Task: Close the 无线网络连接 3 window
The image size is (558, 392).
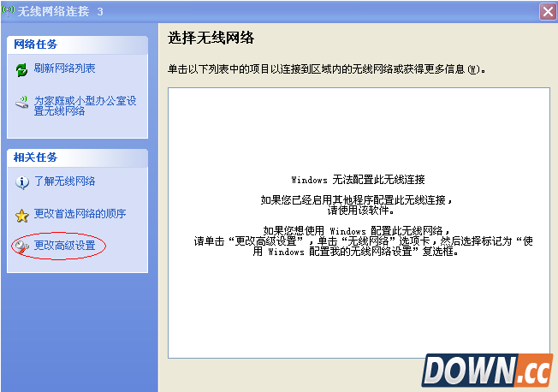Action: click(548, 10)
